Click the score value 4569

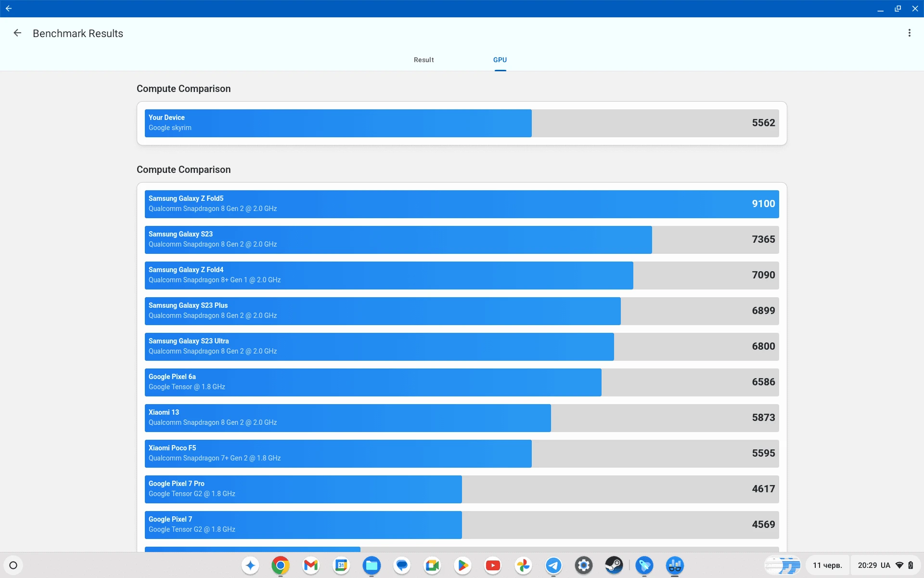763,525
